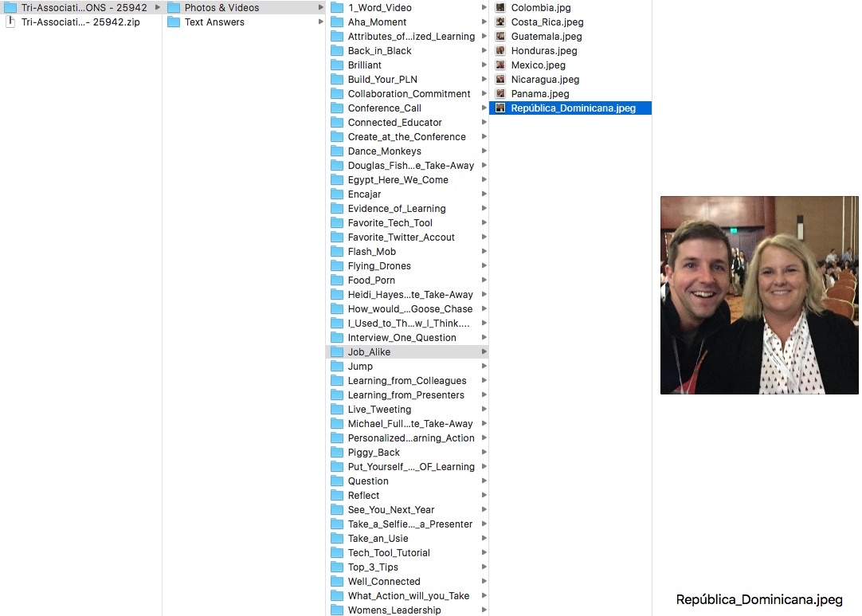862x616 pixels.
Task: Open the Well_Connected folder
Action: click(407, 582)
